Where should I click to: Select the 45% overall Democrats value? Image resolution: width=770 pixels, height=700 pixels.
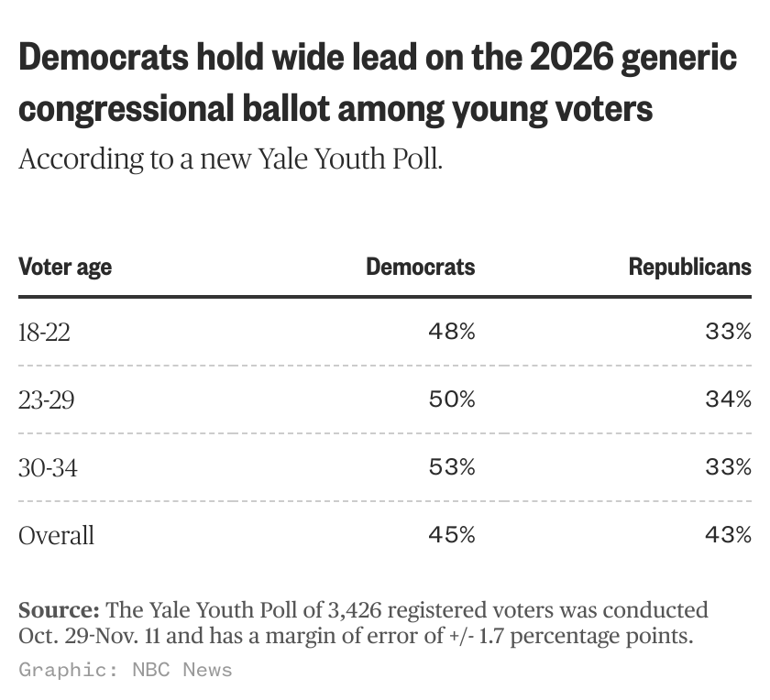pos(452,535)
